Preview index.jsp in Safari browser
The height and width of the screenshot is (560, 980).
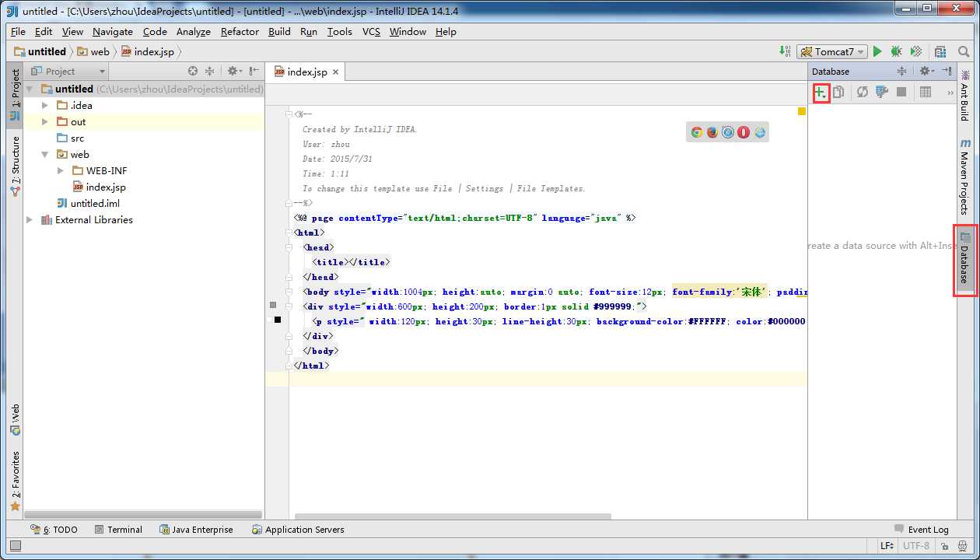(x=728, y=132)
